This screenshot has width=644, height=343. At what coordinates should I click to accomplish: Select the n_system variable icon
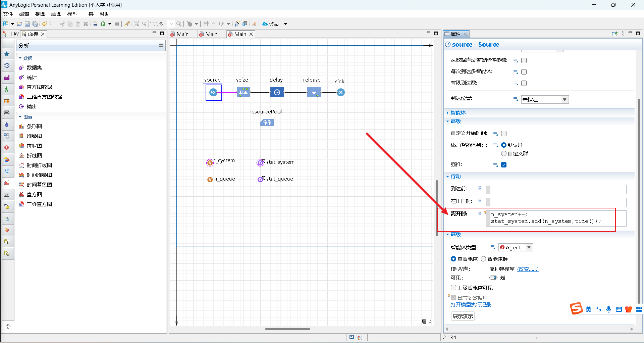(x=210, y=163)
